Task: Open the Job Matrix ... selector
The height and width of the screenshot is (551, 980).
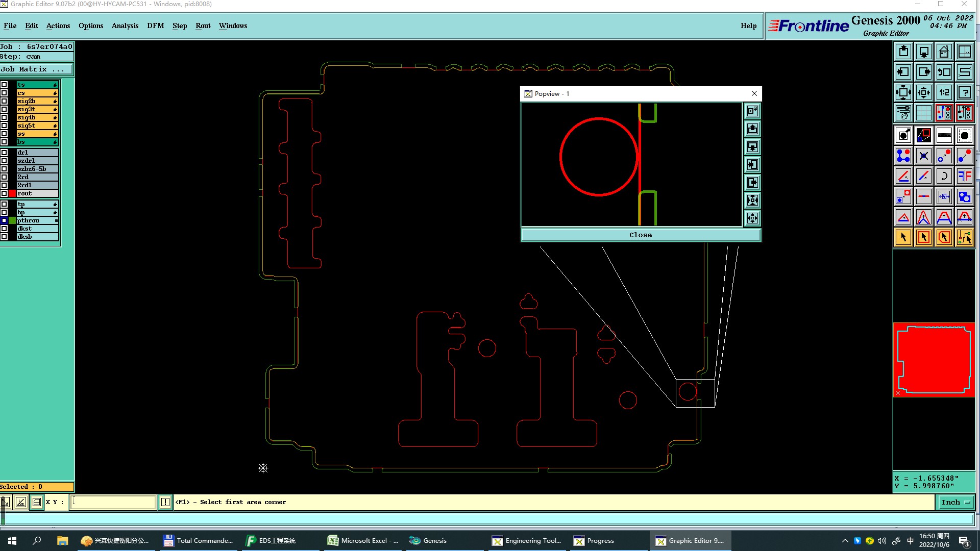Action: coord(36,69)
